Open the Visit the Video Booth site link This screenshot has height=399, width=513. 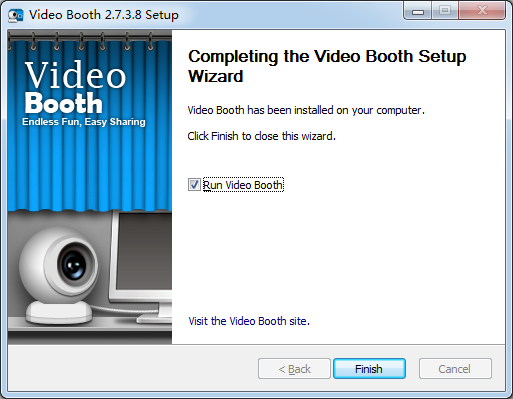point(249,321)
